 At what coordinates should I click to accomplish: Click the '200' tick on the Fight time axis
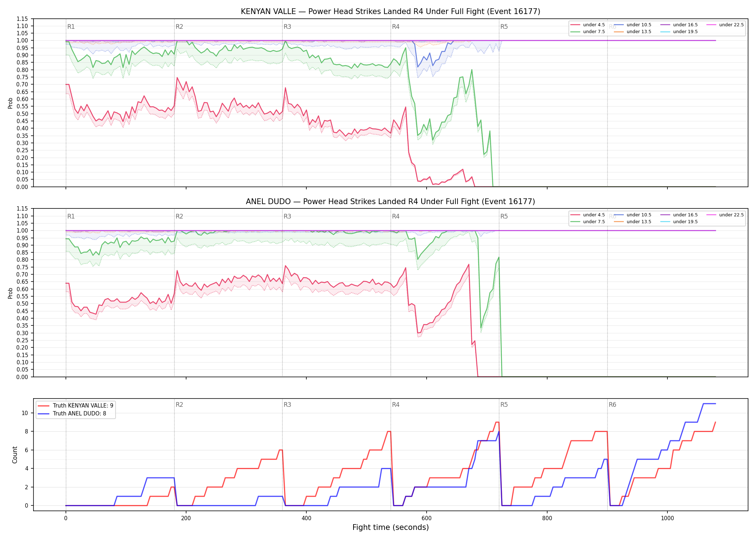[186, 518]
